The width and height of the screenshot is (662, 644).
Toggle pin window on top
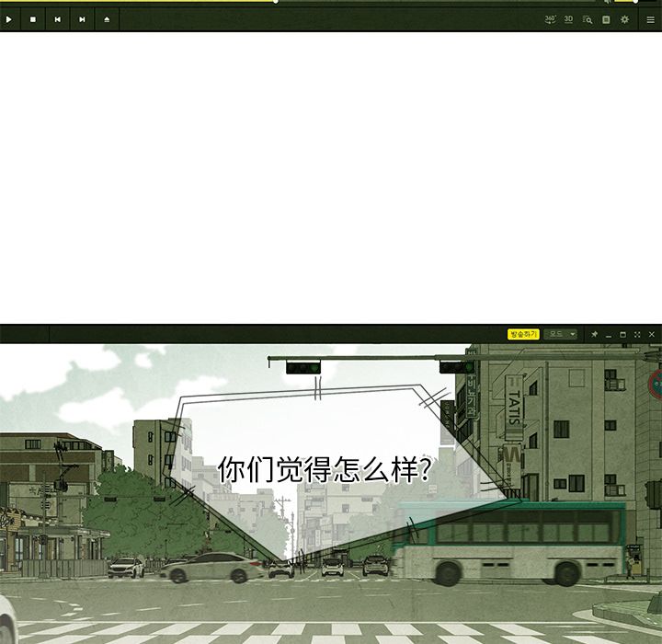[x=594, y=334]
